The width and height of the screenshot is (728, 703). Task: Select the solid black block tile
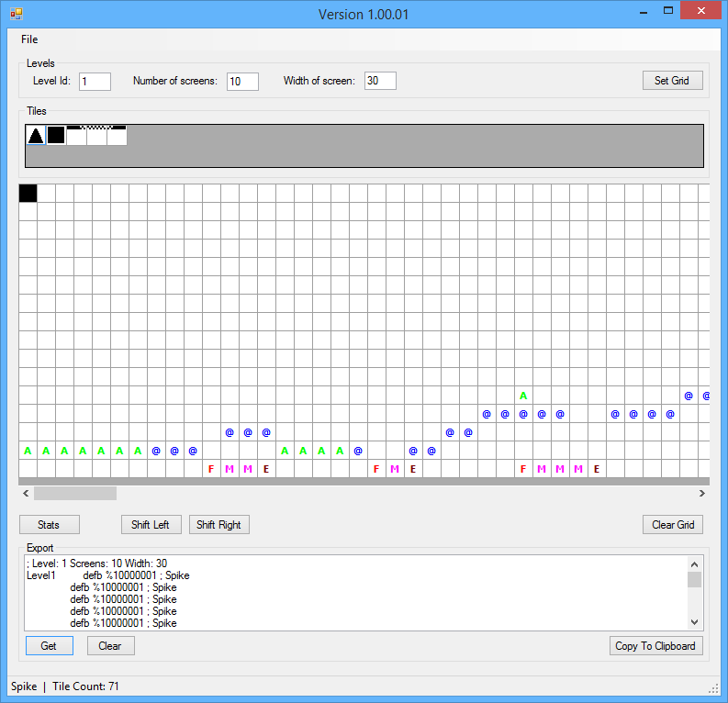point(56,135)
